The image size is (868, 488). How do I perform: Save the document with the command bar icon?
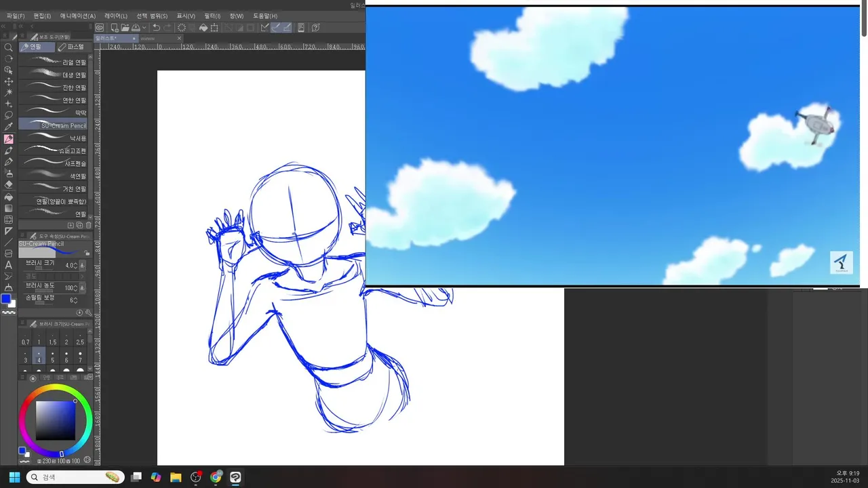[136, 28]
